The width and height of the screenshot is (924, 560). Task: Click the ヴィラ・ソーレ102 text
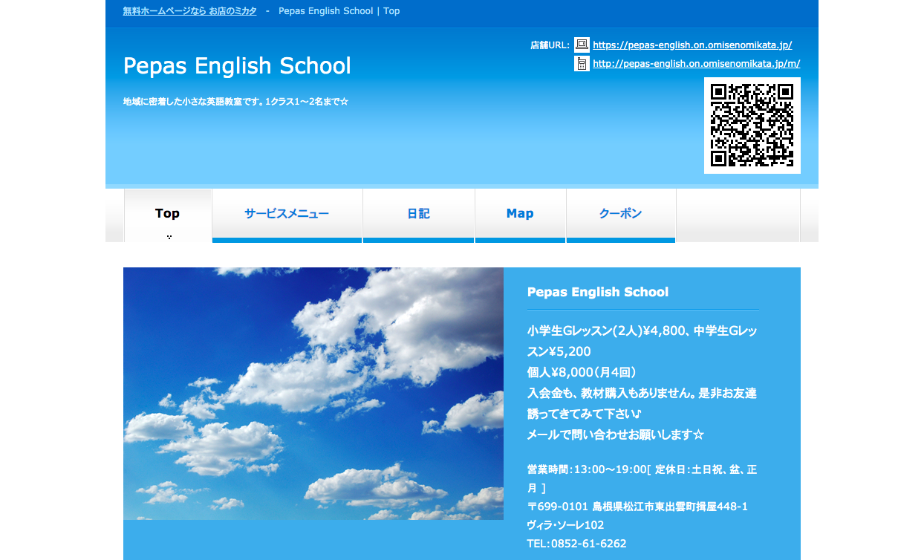click(565, 525)
